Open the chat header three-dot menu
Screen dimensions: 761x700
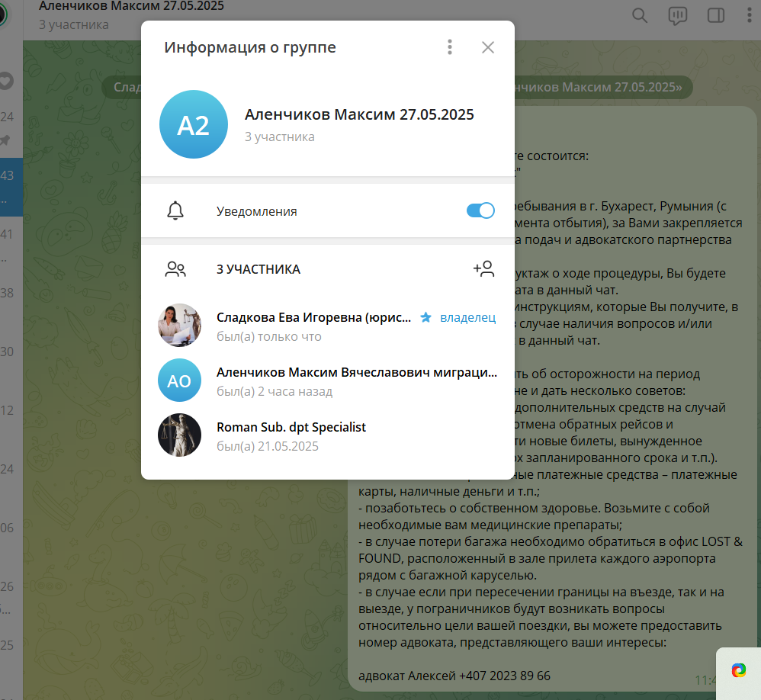750,15
